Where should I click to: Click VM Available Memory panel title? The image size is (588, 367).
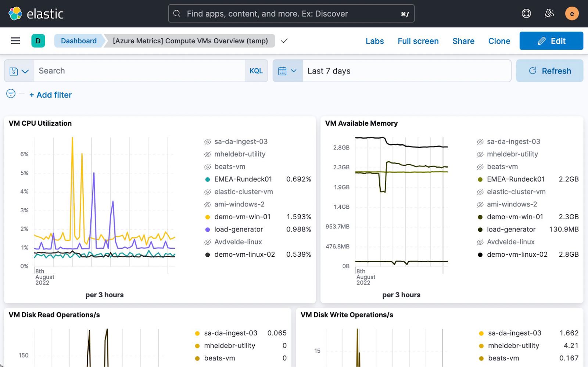tap(361, 123)
